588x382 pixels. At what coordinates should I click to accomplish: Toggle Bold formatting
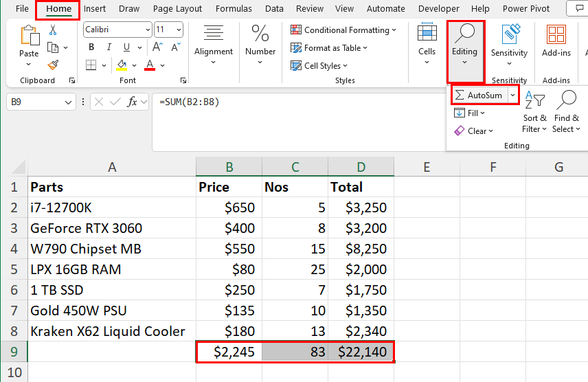[91, 47]
